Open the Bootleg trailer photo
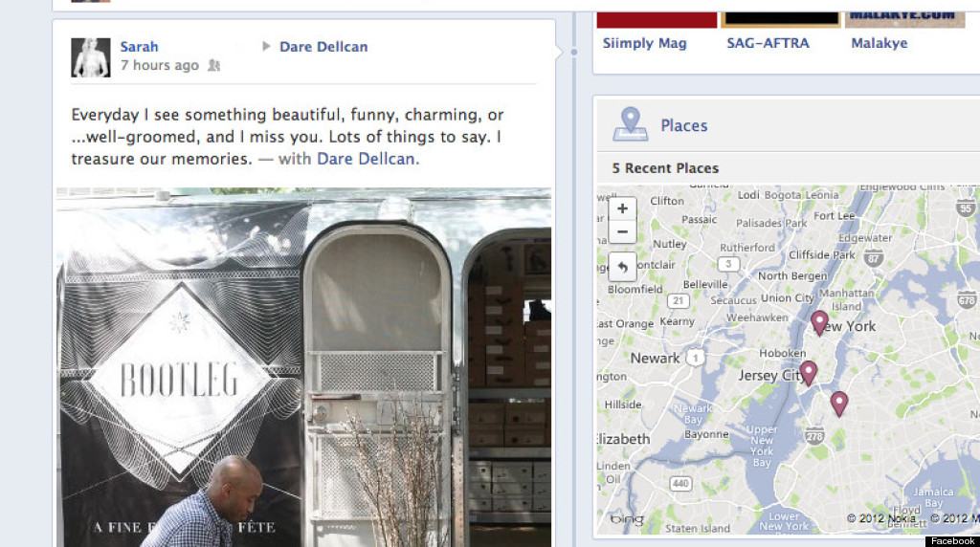 tap(303, 367)
